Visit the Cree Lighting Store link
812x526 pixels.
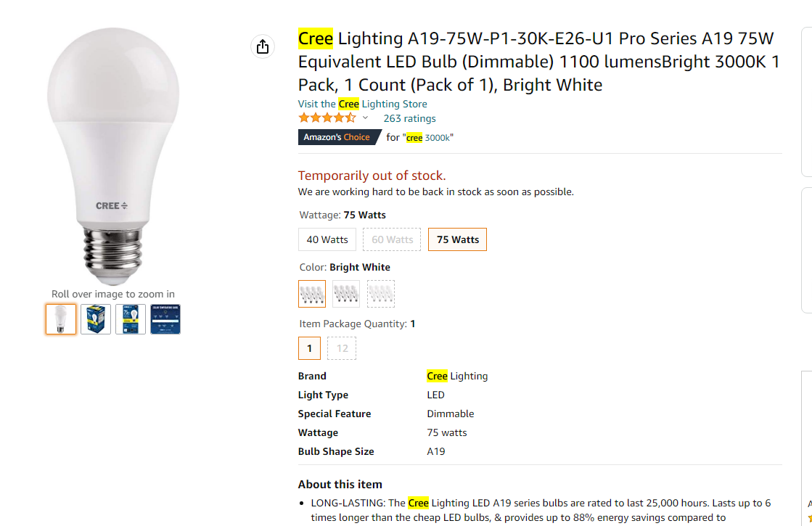[x=362, y=104]
